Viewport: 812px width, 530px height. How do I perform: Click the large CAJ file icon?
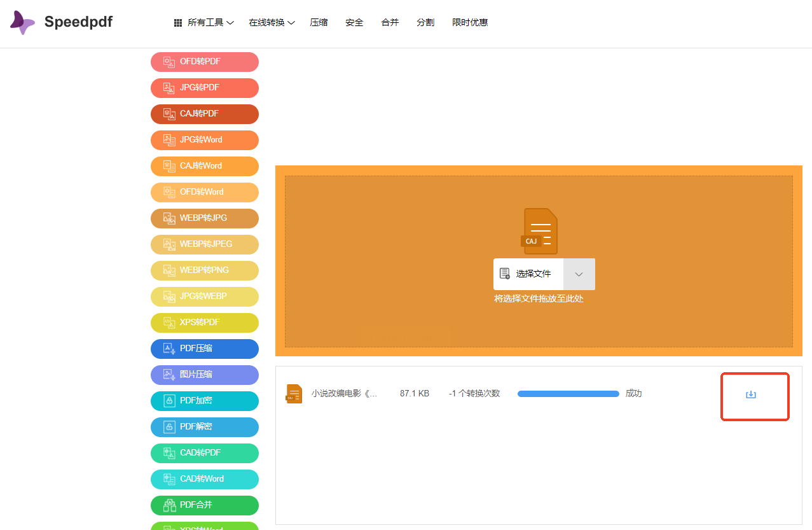click(x=540, y=231)
